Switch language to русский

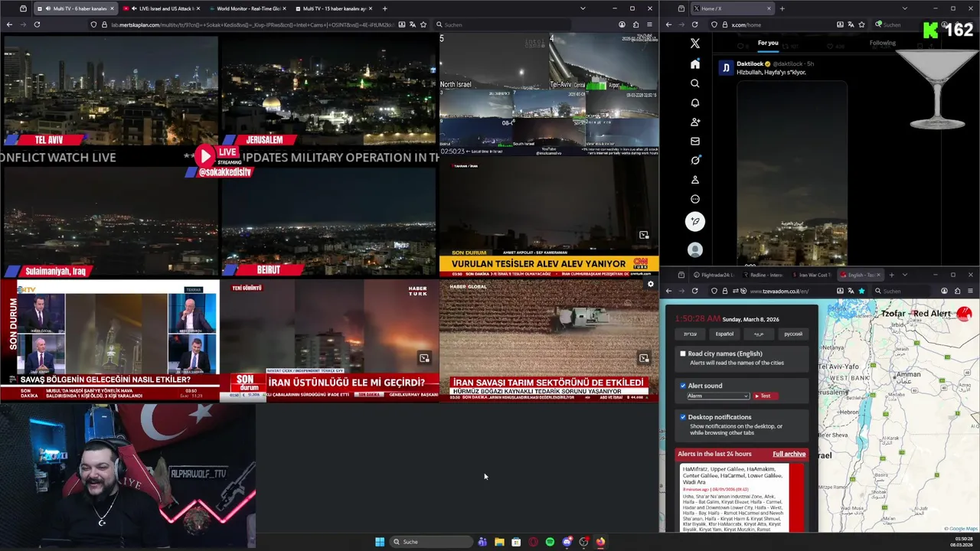(x=793, y=334)
